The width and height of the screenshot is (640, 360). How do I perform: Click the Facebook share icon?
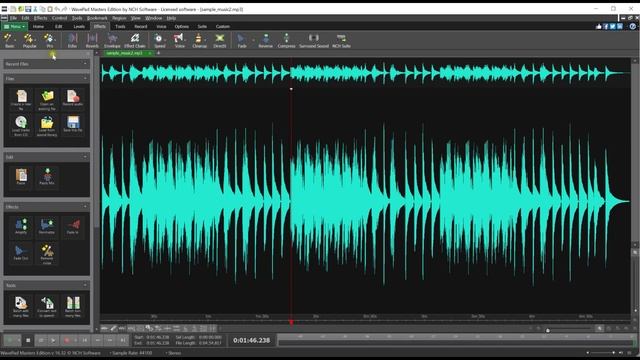tap(606, 27)
